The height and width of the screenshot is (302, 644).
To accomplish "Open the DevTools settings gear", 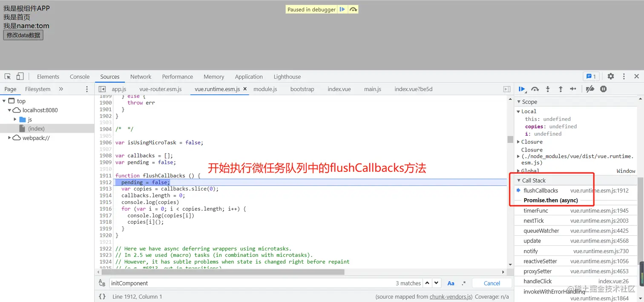I will click(611, 77).
